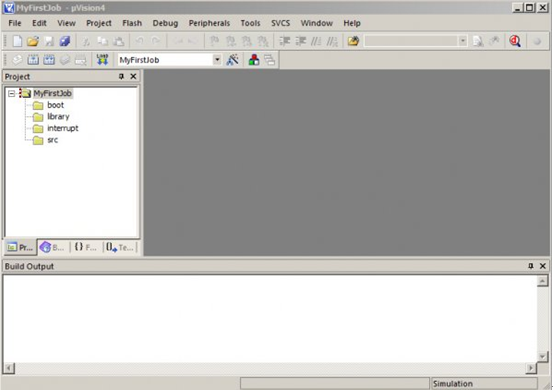Screen dimensions: 553x390
Task: Select the src folder in project tree
Action: tap(53, 140)
